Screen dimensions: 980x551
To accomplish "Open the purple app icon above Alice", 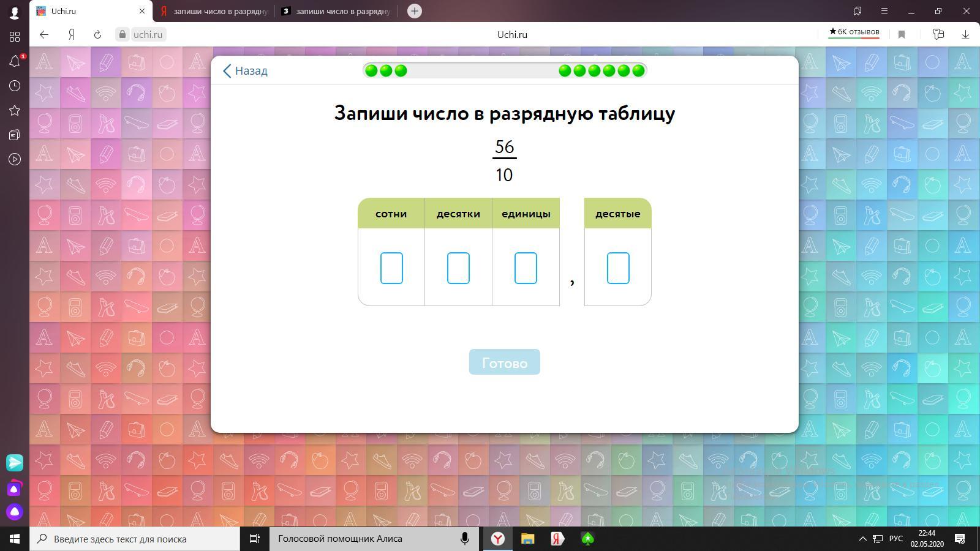I will click(x=15, y=488).
